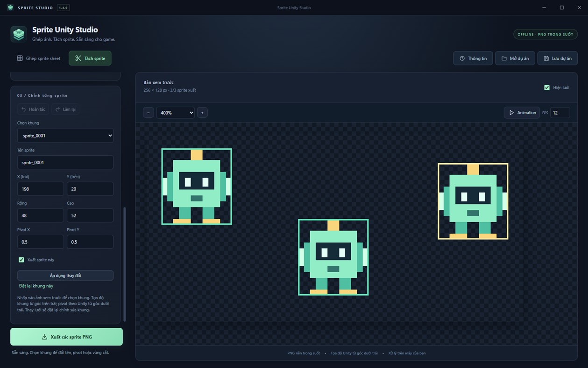Toggle the Xuất sprite này checkbox

pyautogui.click(x=21, y=260)
